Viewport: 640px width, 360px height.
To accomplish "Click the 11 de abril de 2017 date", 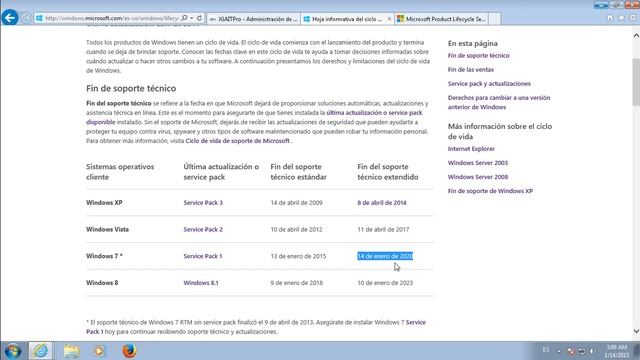I will click(383, 229).
